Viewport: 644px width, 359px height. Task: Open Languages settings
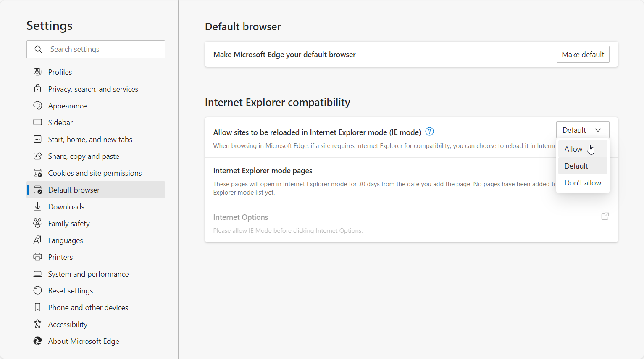pyautogui.click(x=96, y=240)
